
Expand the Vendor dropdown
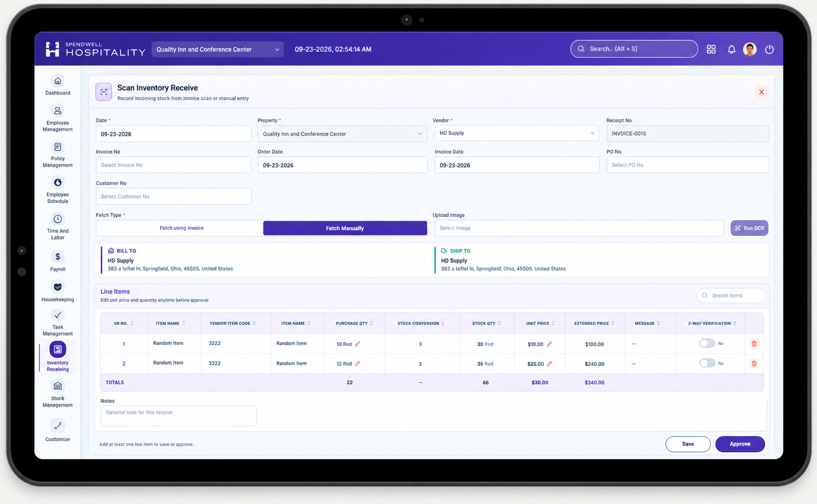point(517,133)
